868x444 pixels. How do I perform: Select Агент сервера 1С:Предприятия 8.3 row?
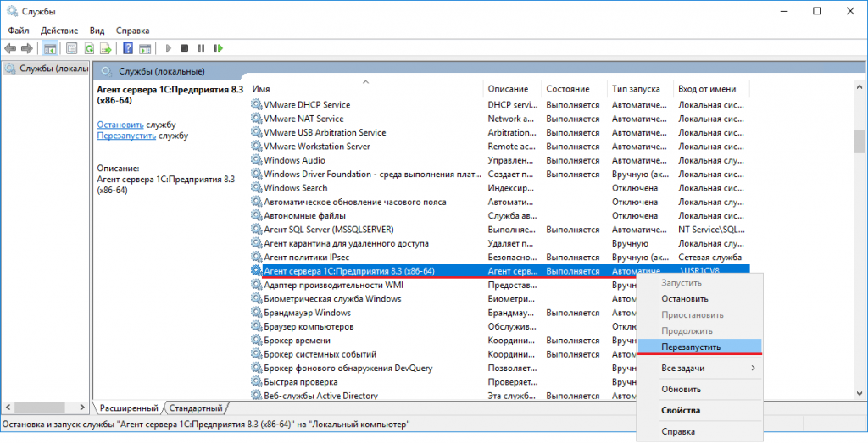pyautogui.click(x=500, y=271)
